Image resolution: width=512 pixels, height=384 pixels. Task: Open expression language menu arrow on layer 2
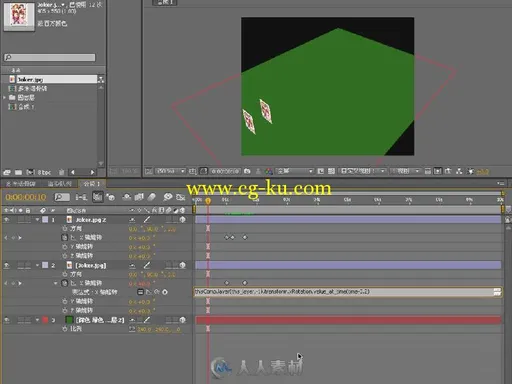[165, 292]
